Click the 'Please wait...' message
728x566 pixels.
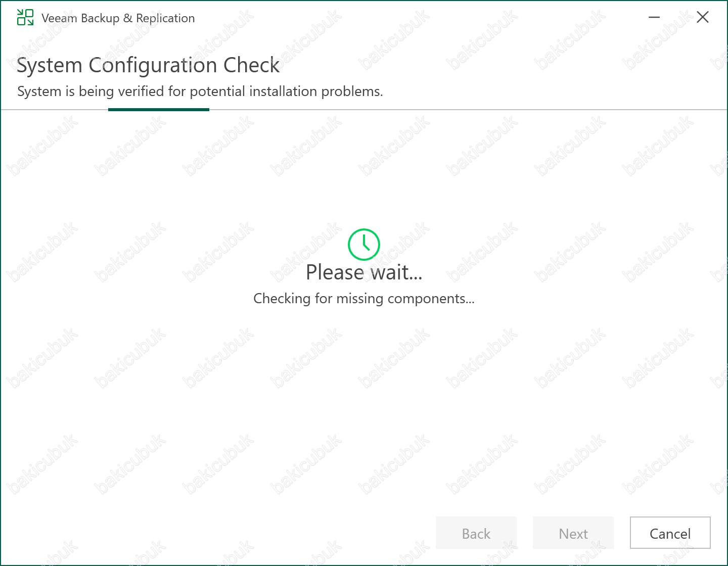363,272
